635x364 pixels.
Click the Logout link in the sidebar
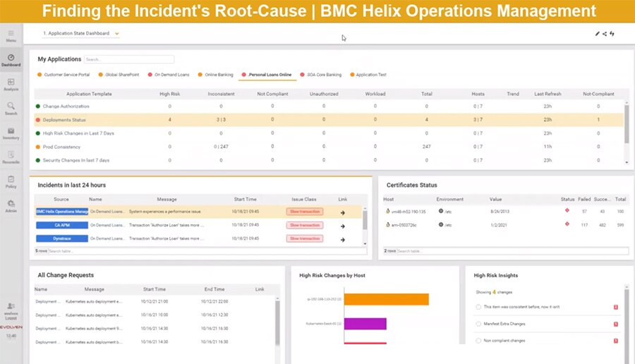coord(11,313)
